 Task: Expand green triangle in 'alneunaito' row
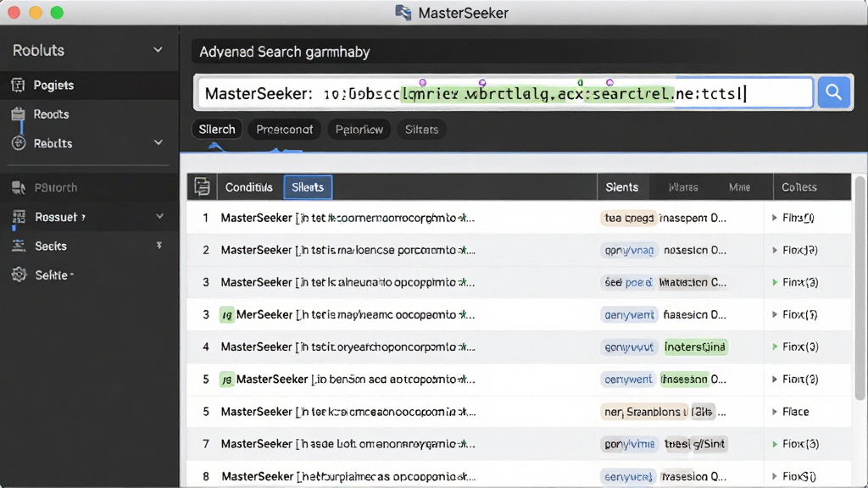click(775, 282)
